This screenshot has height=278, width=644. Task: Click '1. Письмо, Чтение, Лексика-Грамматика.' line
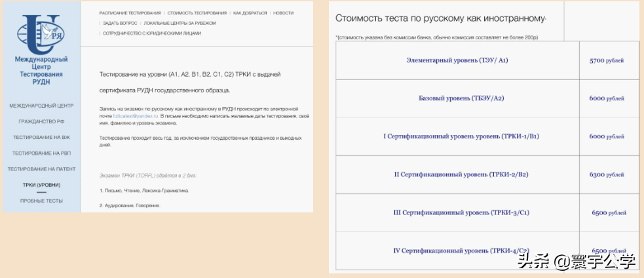(144, 191)
